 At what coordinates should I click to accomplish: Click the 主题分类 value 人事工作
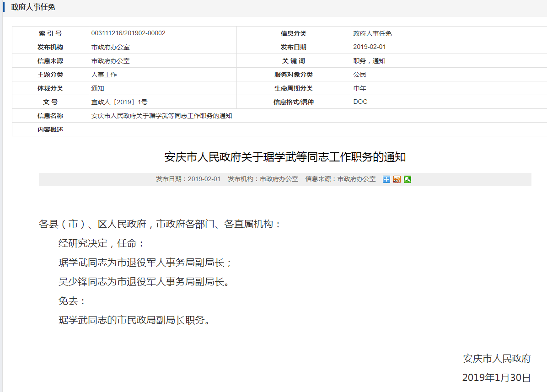[x=104, y=75]
